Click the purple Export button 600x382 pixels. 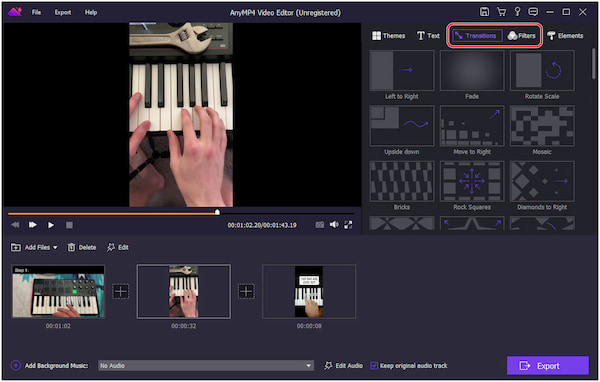pyautogui.click(x=548, y=366)
